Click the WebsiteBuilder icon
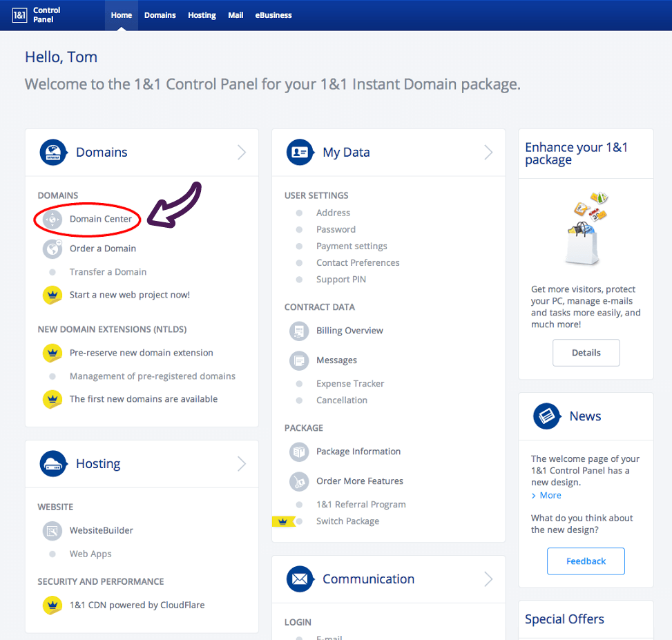This screenshot has width=672, height=640. coord(52,531)
